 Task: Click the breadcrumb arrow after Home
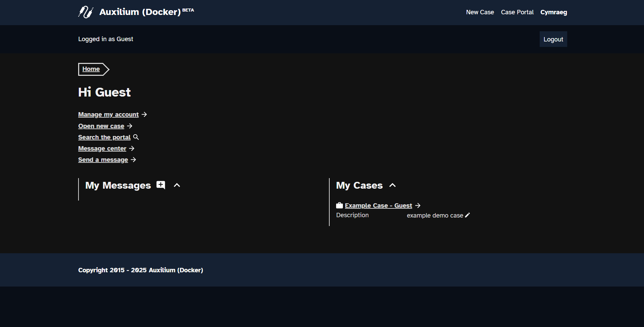[106, 69]
